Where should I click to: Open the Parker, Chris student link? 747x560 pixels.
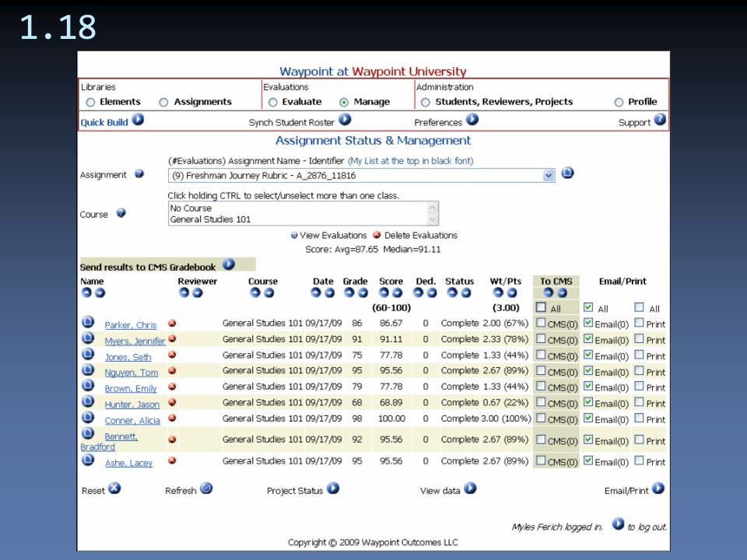click(131, 325)
